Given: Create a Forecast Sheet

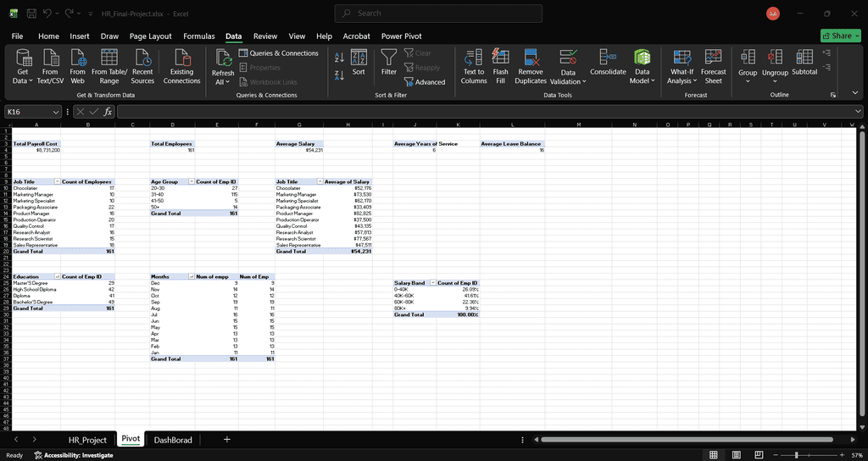Looking at the screenshot, I should pyautogui.click(x=713, y=66).
